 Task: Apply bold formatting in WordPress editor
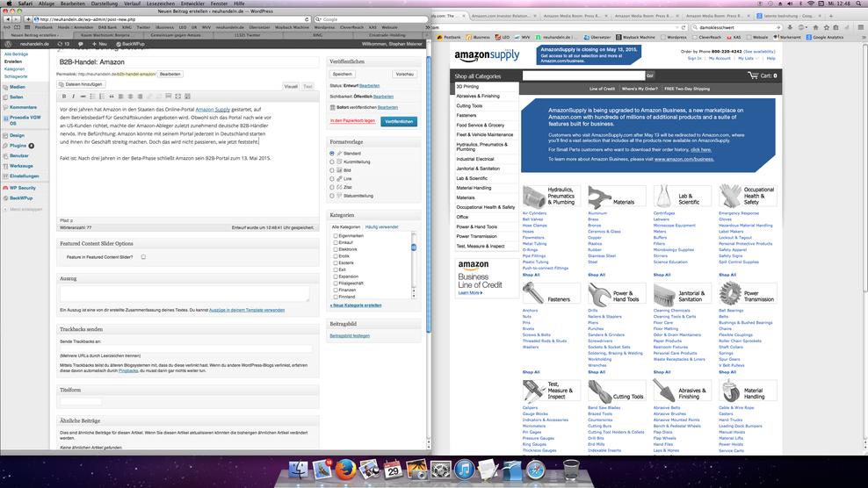(x=63, y=97)
